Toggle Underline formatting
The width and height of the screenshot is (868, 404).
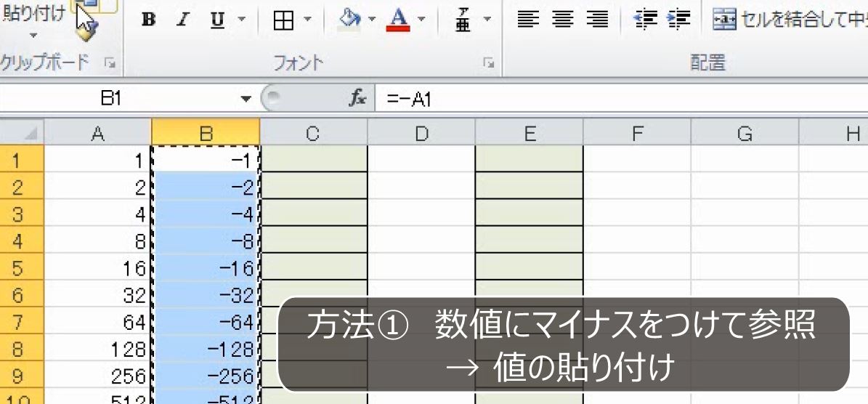coord(218,20)
